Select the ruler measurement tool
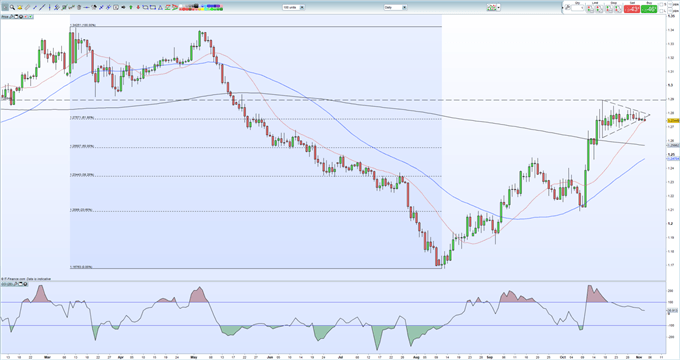Screen dimensions: 680x360 pyautogui.click(x=27, y=7)
